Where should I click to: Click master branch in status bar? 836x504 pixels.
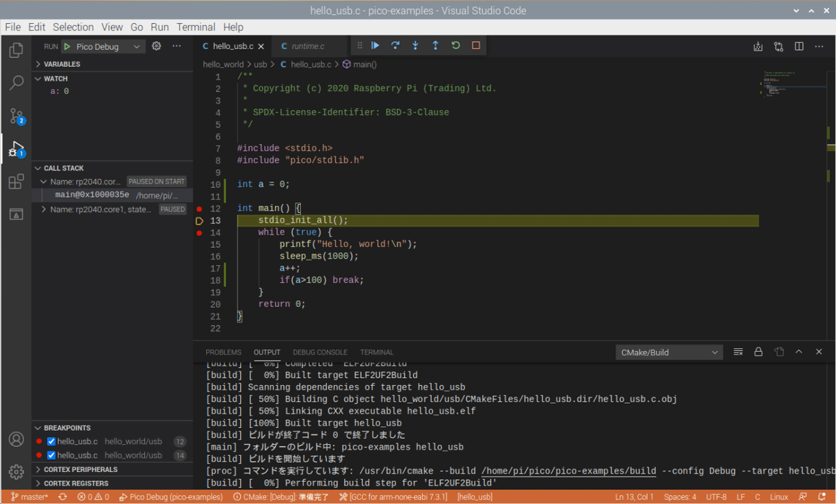(x=29, y=497)
